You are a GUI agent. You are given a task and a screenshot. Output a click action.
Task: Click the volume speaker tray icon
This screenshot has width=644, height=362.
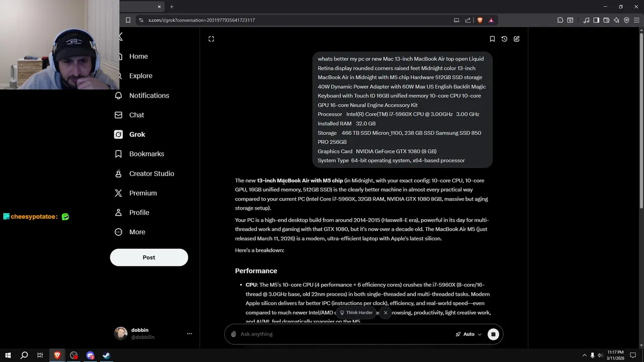(x=600, y=355)
